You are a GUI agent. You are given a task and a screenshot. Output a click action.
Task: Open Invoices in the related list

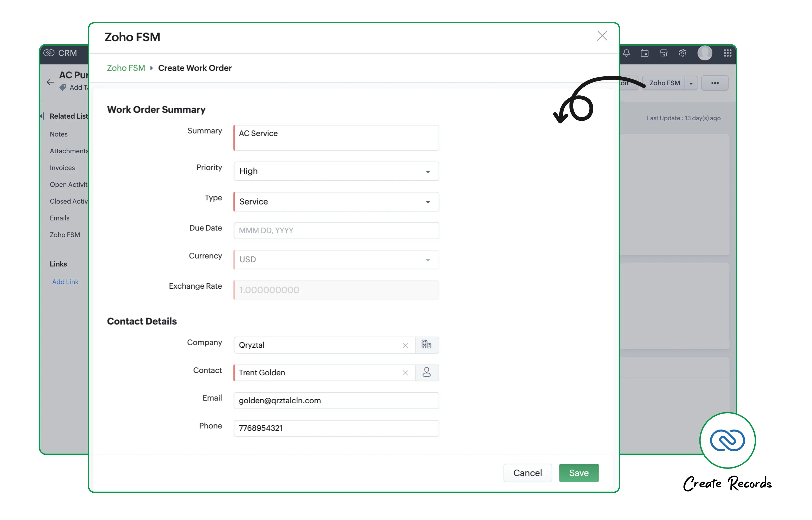tap(63, 168)
